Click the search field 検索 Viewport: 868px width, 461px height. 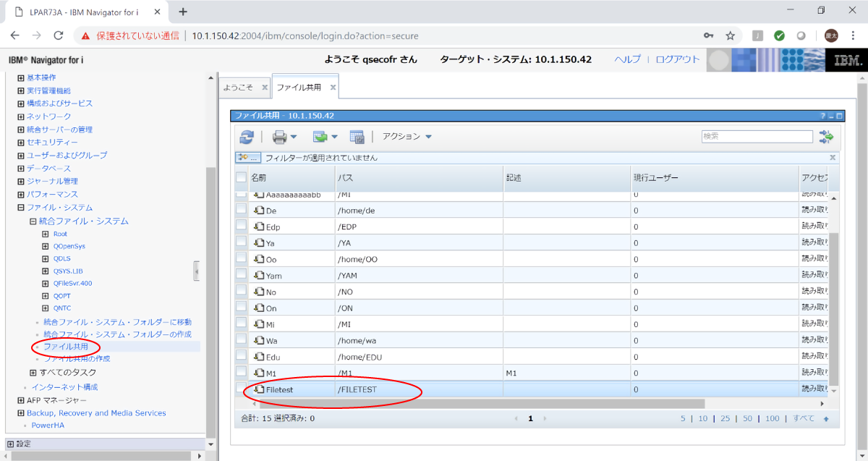pos(757,136)
